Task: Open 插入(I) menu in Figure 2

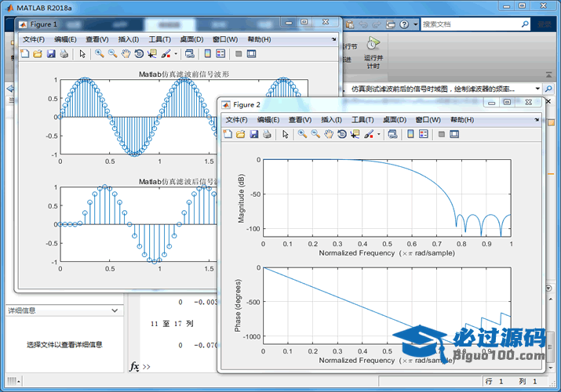Action: [331, 120]
